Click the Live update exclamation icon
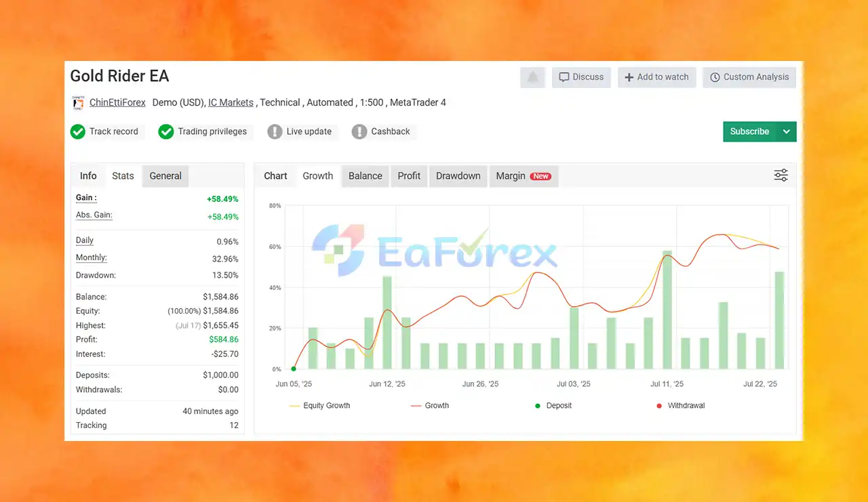This screenshot has height=502, width=868. (x=275, y=131)
